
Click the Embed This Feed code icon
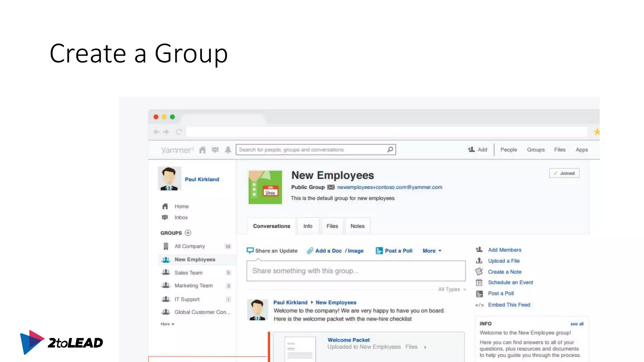click(x=480, y=305)
